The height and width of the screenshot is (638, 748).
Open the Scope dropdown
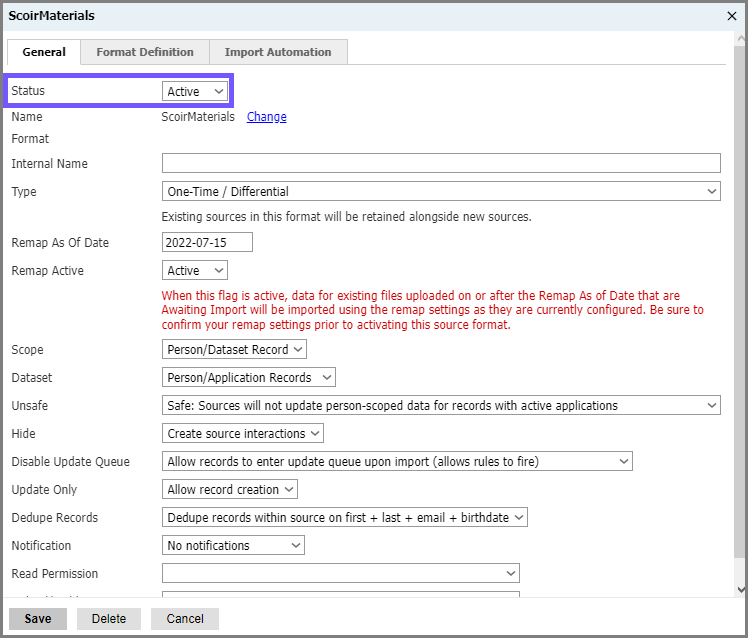tap(234, 349)
